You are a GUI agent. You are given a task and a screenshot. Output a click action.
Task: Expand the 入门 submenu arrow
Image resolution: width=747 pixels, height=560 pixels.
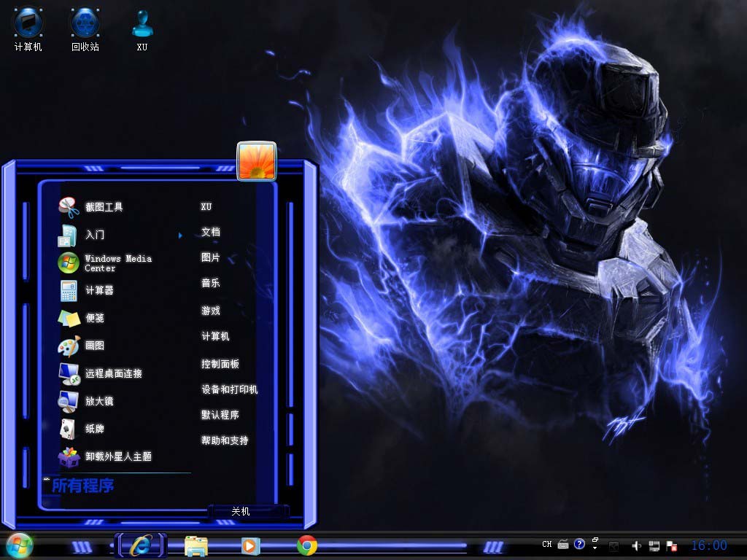pyautogui.click(x=180, y=236)
